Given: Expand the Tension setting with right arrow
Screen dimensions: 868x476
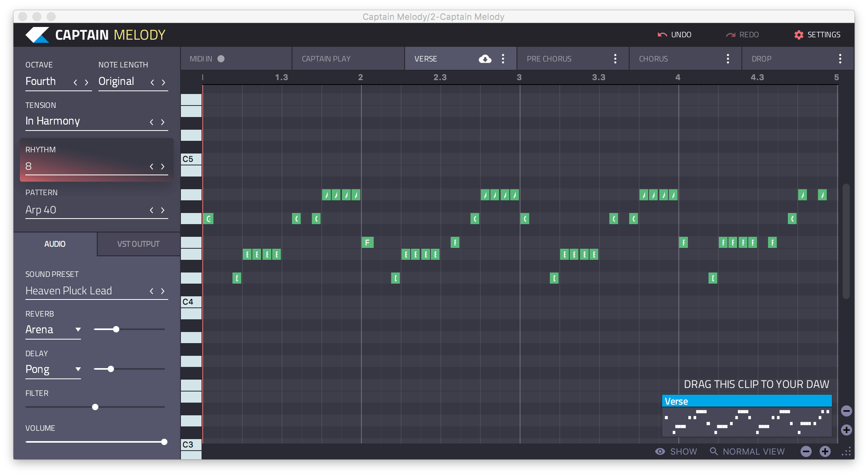Looking at the screenshot, I should click(163, 121).
